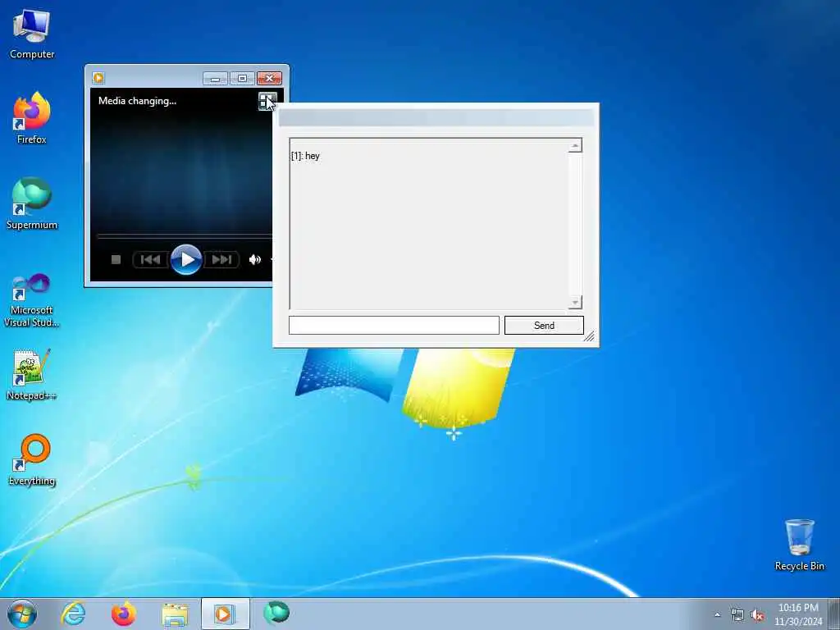Mute the Media Player volume
Viewport: 840px width, 630px height.
[x=255, y=260]
